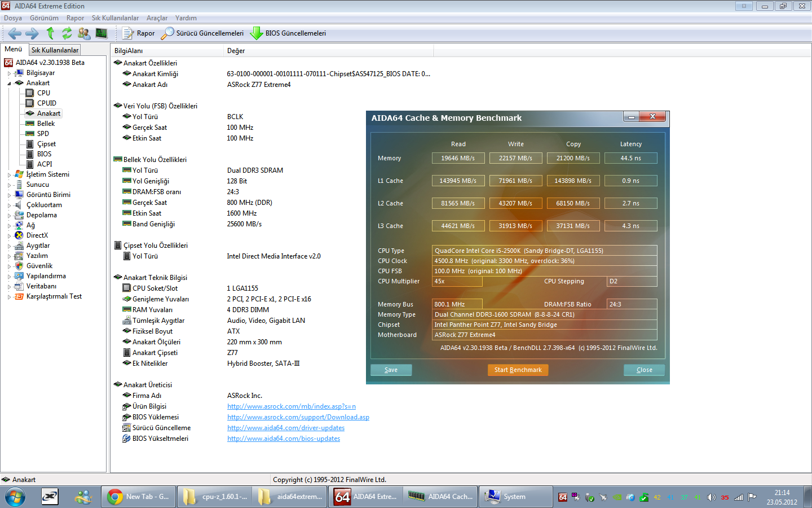
Task: Expand the Görüntü Birimi tree node
Action: [x=9, y=195]
